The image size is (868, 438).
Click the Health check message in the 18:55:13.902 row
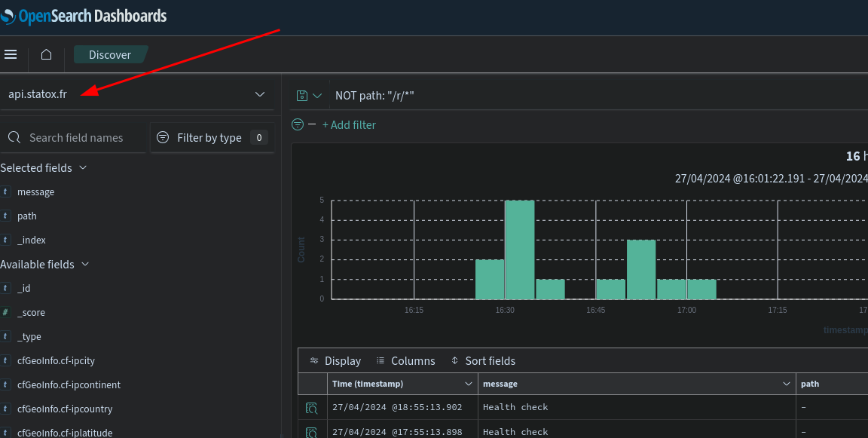[515, 407]
